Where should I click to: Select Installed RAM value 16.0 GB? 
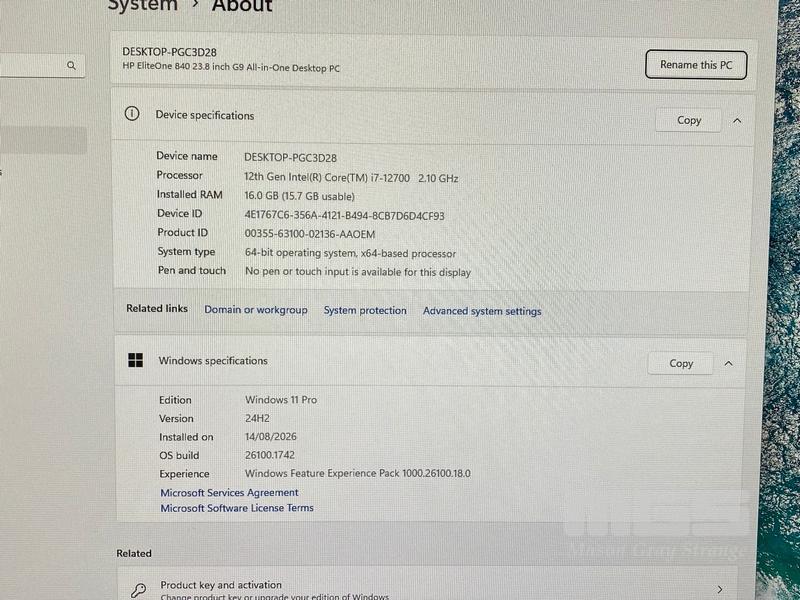tap(299, 196)
